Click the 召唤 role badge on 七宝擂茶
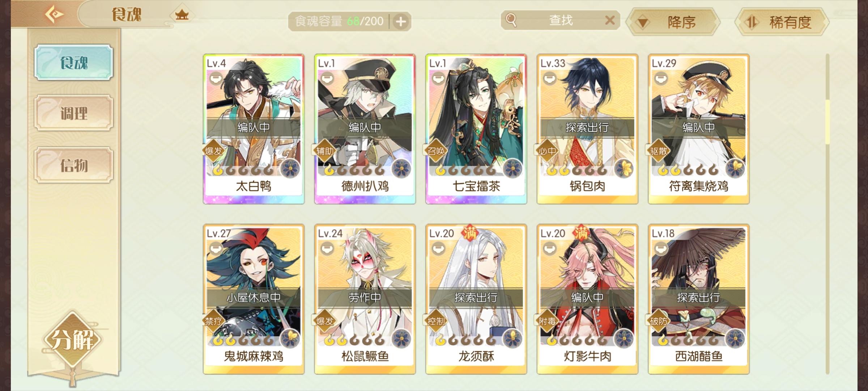The height and width of the screenshot is (391, 868). point(436,151)
